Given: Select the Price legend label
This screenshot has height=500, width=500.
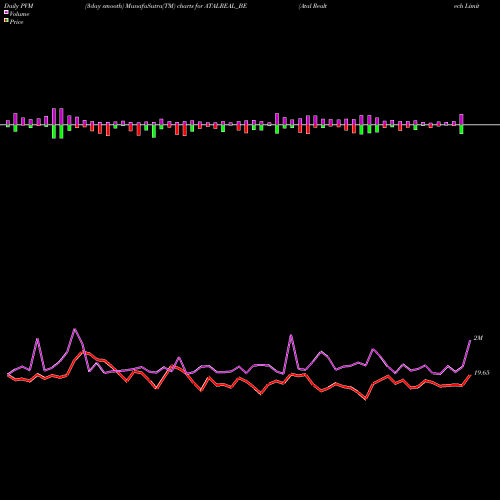Looking at the screenshot, I should [16, 22].
